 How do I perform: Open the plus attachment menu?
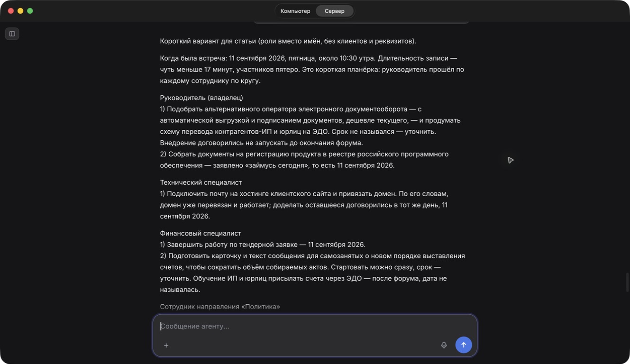point(166,346)
